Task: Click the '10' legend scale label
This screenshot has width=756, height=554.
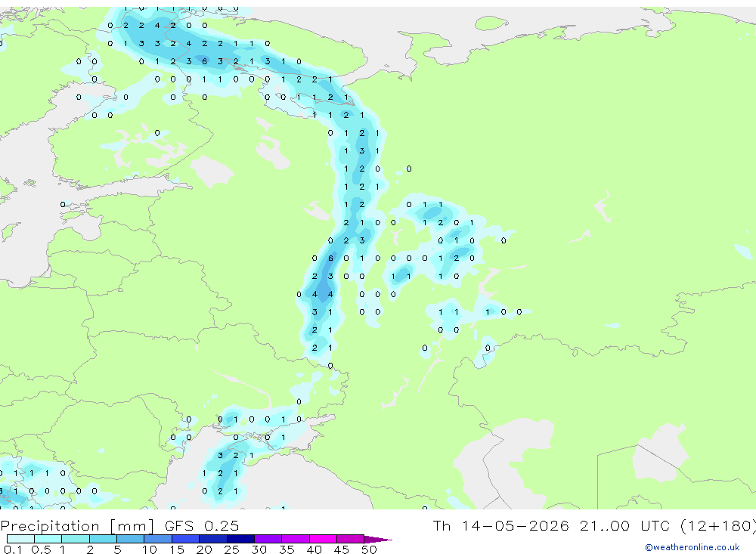Action: tap(149, 549)
